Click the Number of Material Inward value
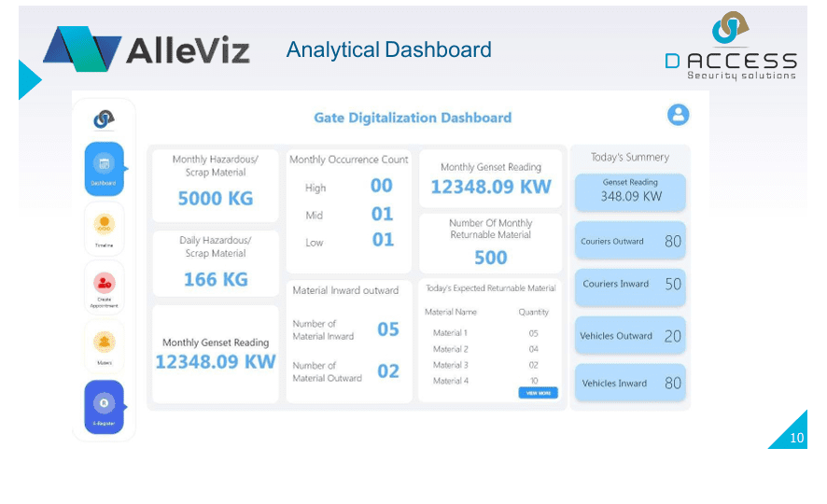Viewport: 827px width, 504px height. click(x=387, y=329)
